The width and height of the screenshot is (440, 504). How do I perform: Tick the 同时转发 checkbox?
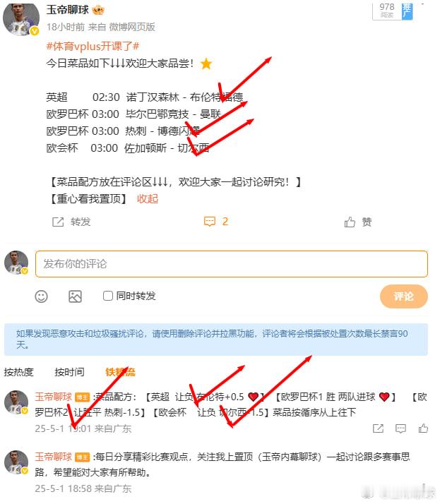(x=108, y=296)
